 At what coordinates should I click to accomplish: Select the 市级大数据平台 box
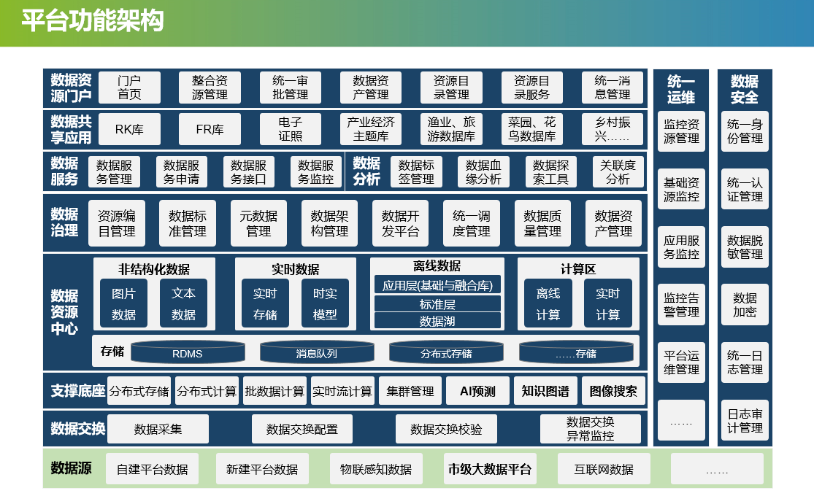pyautogui.click(x=490, y=469)
